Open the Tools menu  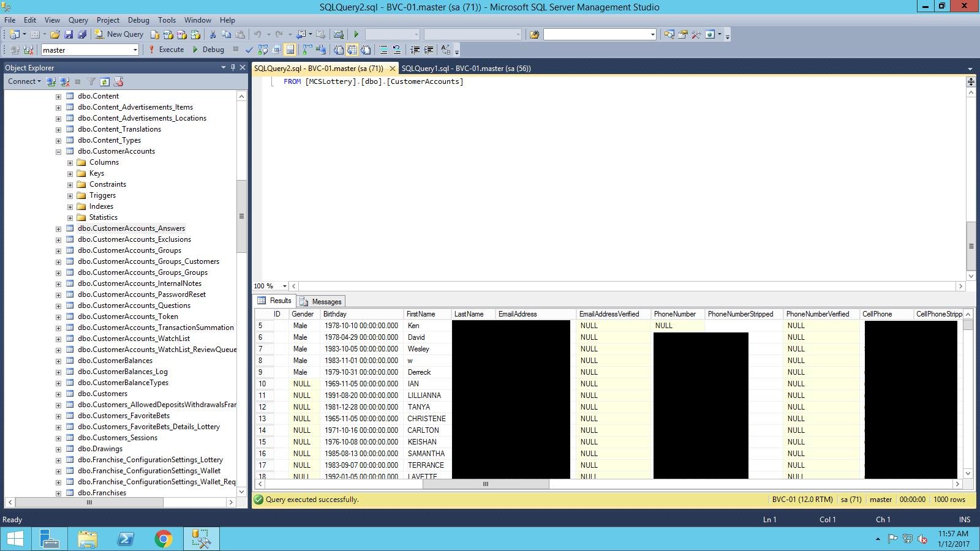[167, 20]
